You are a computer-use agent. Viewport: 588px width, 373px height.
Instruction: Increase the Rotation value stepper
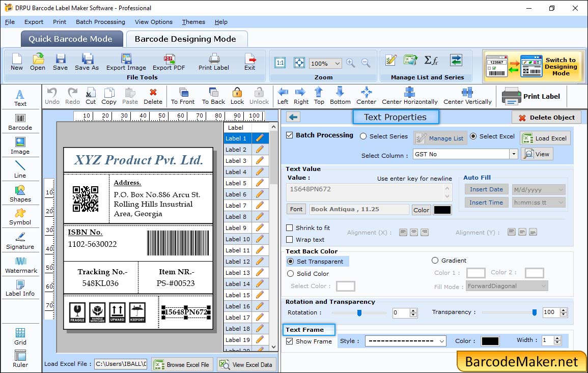(413, 310)
